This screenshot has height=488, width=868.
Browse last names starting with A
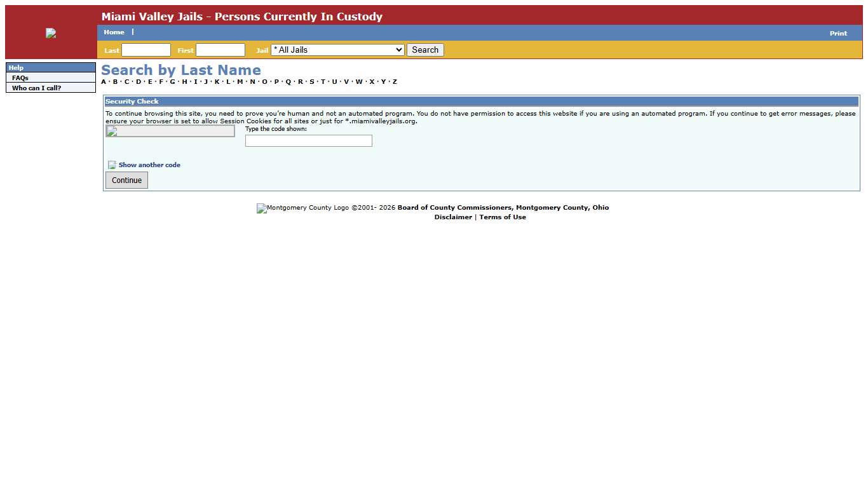pos(104,82)
